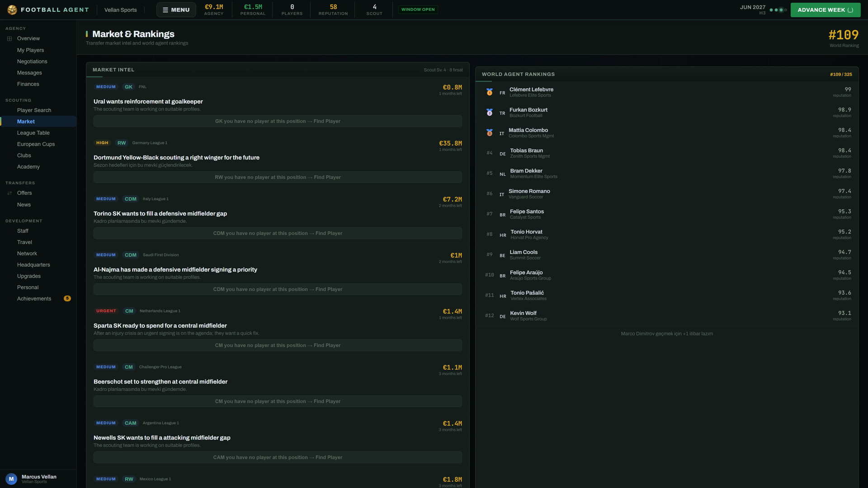868x488 pixels.
Task: Select agent Tobias Braun in rankings
Action: [667, 153]
